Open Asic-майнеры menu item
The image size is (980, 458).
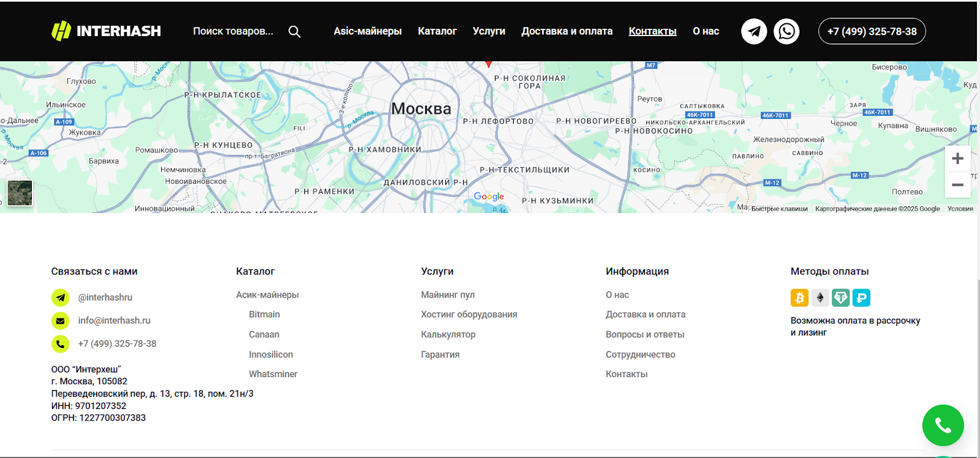[367, 31]
